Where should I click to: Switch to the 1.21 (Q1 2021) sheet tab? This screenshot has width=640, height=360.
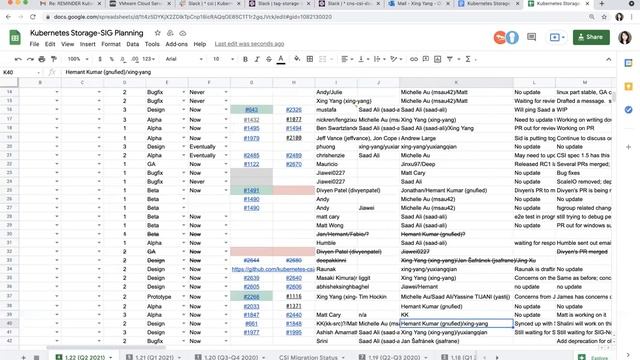click(154, 357)
